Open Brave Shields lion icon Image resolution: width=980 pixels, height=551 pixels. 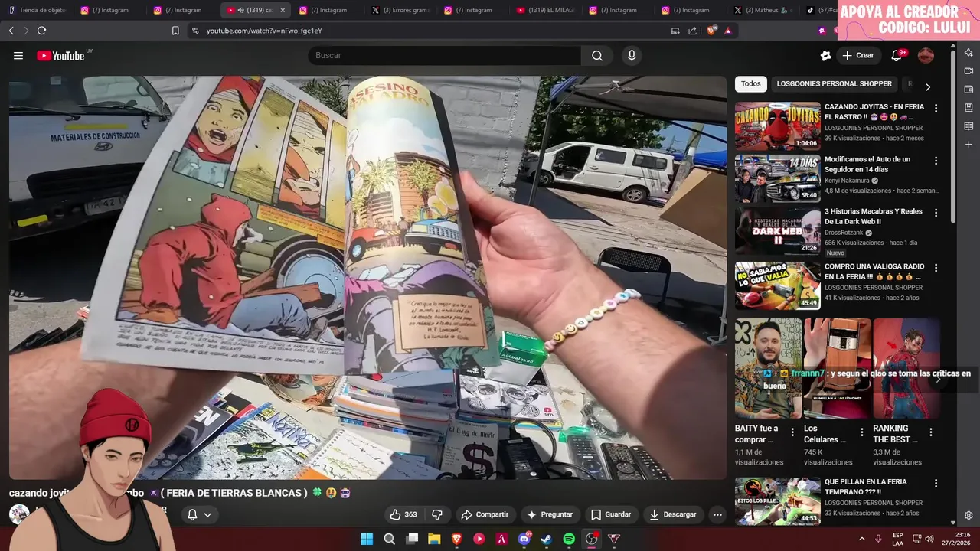[711, 31]
